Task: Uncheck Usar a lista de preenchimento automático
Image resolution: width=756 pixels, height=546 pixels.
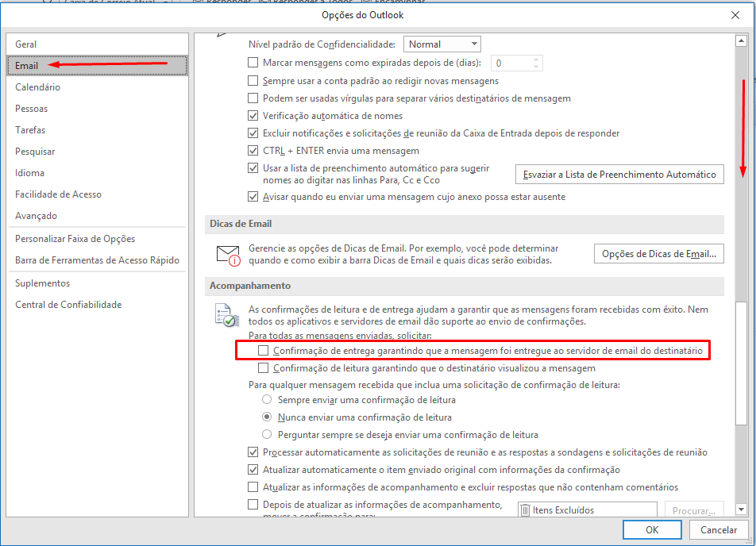Action: tap(253, 168)
